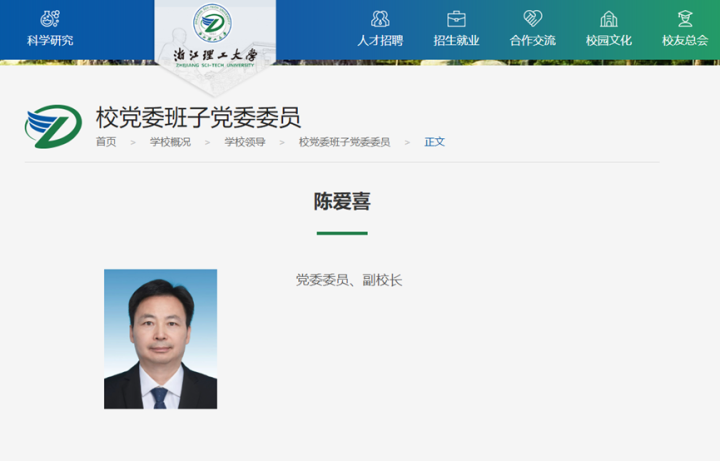Screen dimensions: 720x461
Task: Click the portrait photo on the page
Action: [x=160, y=339]
